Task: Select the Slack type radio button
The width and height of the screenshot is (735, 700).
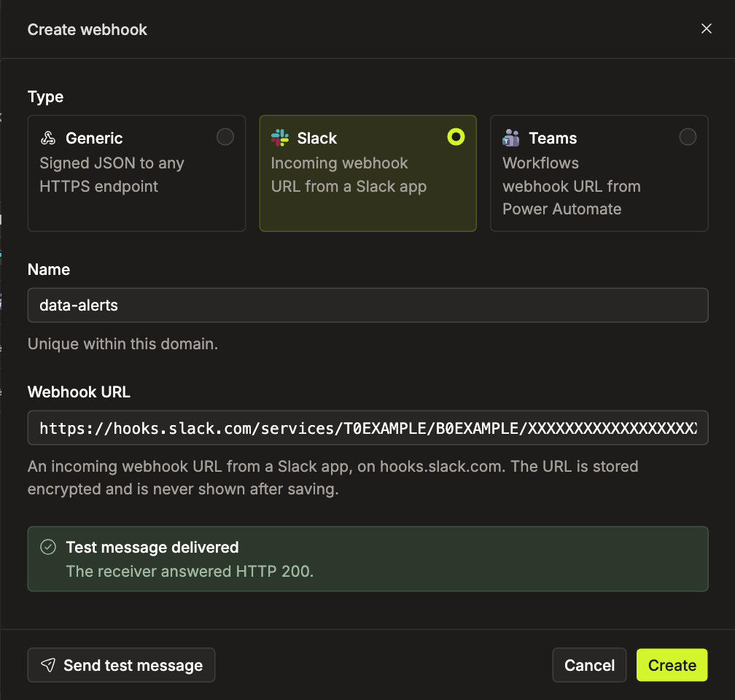Action: [x=456, y=137]
